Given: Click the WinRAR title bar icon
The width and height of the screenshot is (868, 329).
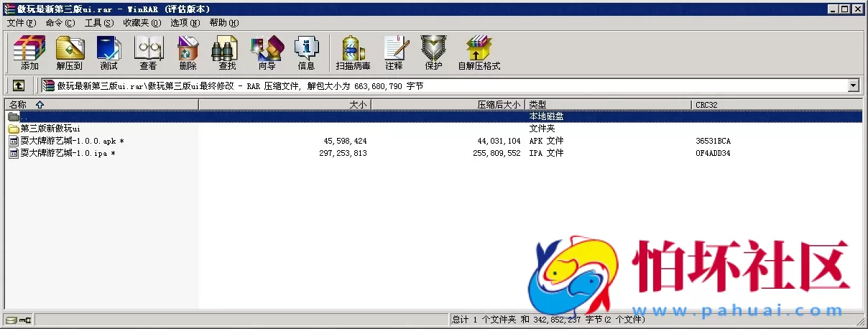Looking at the screenshot, I should (x=9, y=9).
